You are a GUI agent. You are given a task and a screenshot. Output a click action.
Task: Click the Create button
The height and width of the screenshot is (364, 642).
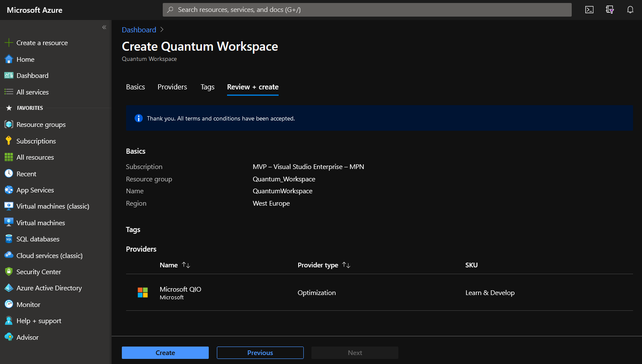(165, 353)
